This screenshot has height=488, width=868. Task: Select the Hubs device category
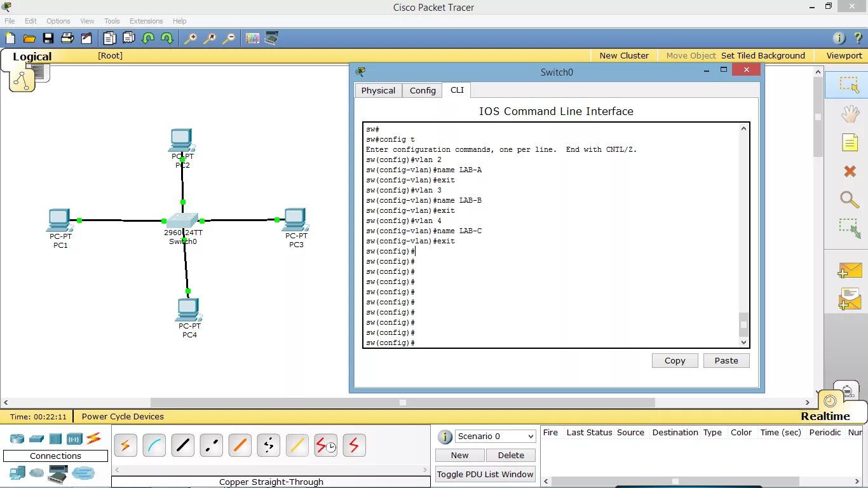click(x=56, y=438)
